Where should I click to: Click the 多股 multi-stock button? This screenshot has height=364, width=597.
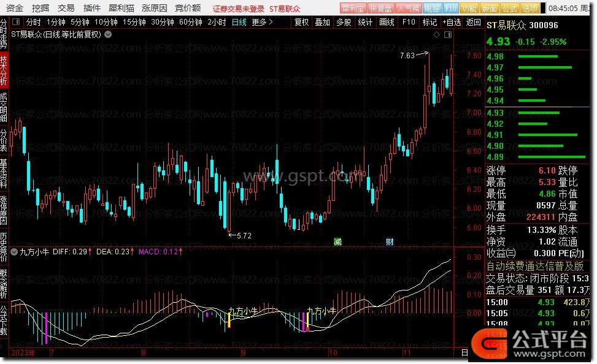coord(344,23)
